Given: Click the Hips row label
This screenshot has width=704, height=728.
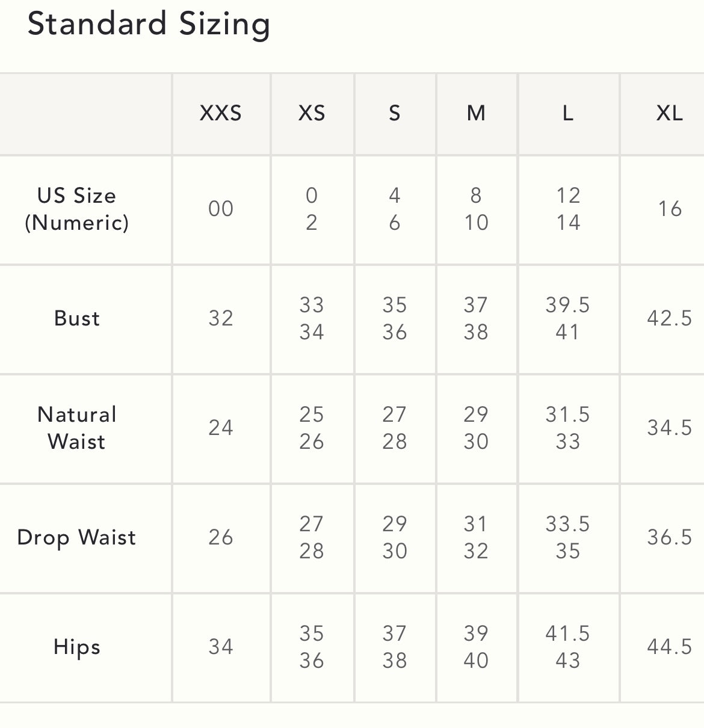Looking at the screenshot, I should point(77,647).
